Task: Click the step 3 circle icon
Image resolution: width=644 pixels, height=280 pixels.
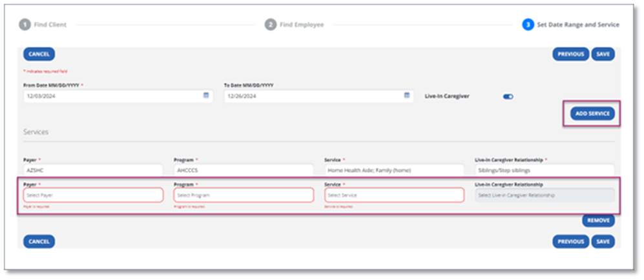Action: 528,25
